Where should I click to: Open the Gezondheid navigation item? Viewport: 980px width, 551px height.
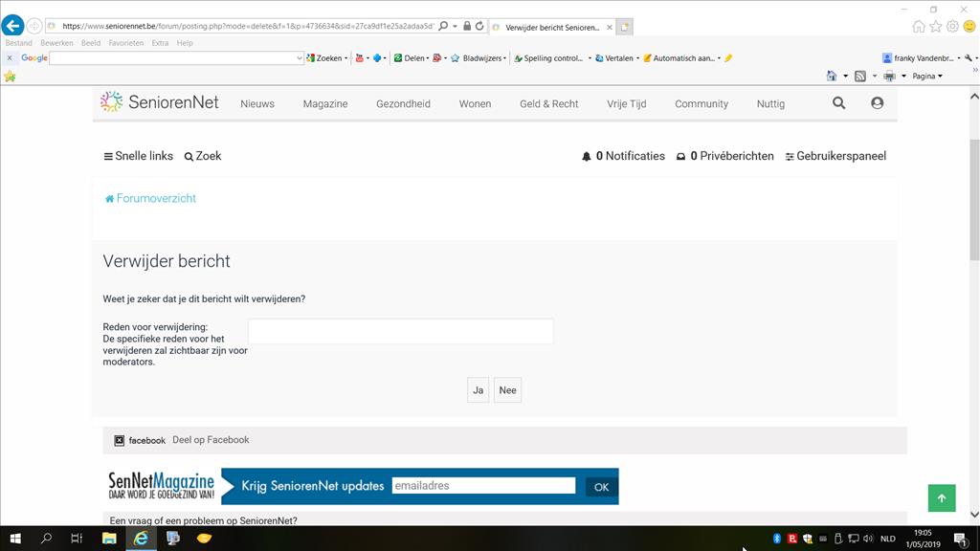403,103
